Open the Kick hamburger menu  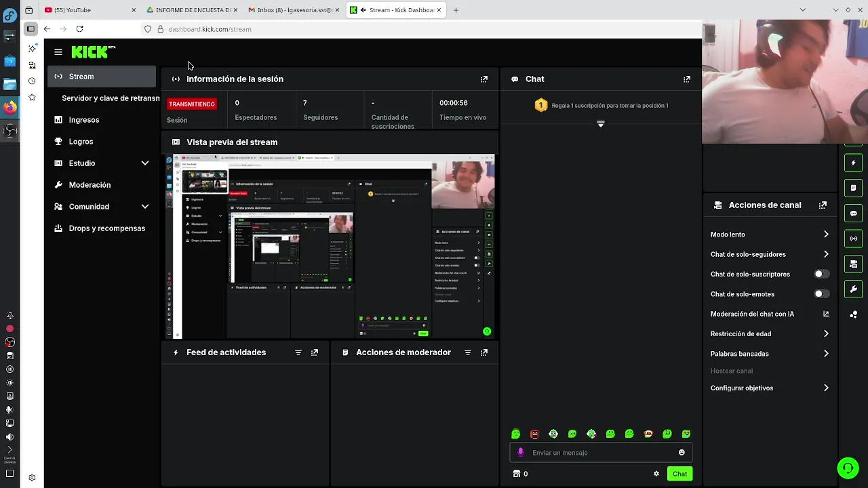[58, 52]
